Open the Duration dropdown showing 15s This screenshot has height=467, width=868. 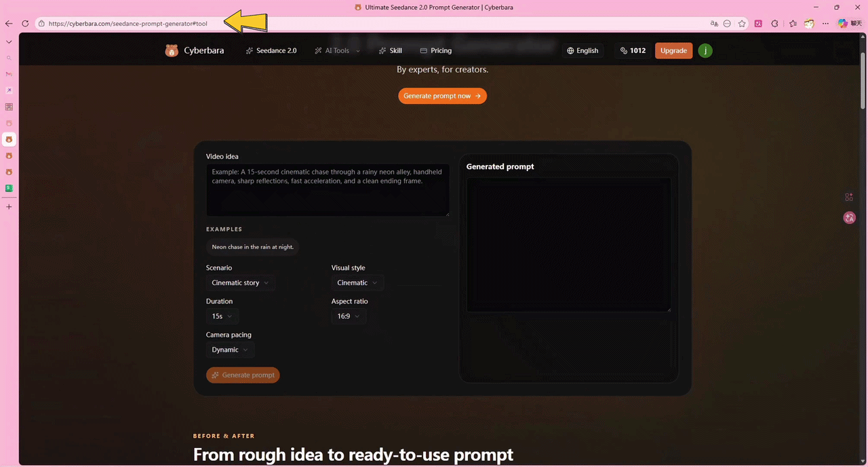point(222,316)
